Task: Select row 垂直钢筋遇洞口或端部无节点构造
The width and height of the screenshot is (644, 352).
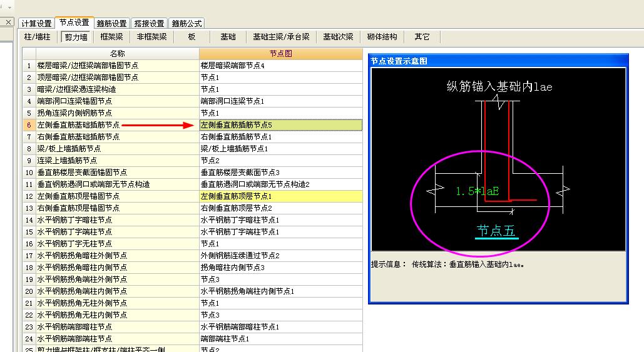Action: point(118,184)
